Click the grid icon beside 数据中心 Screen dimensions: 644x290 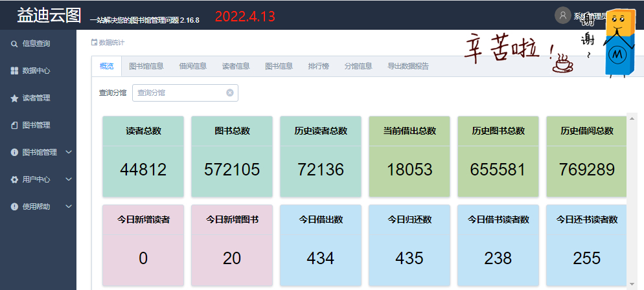[x=14, y=71]
